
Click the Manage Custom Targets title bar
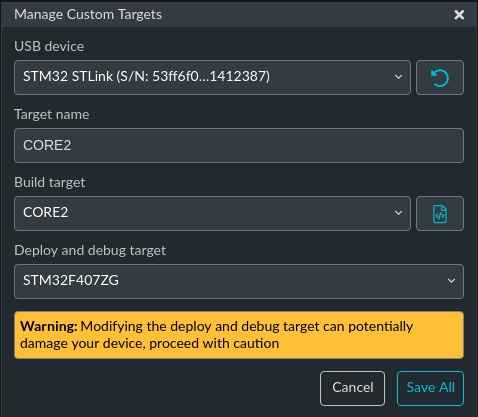(x=239, y=15)
